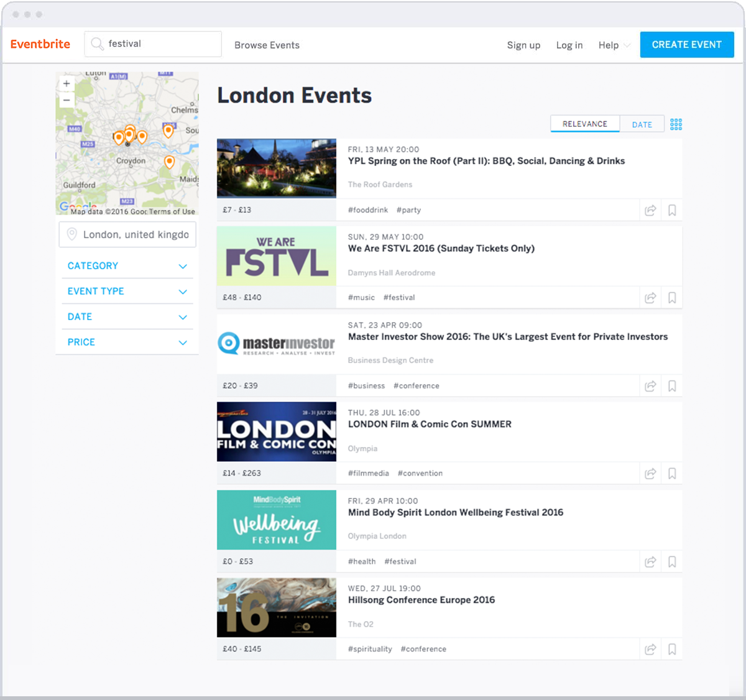The image size is (746, 700).
Task: Expand the EVENT TYPE filter
Action: pos(127,291)
